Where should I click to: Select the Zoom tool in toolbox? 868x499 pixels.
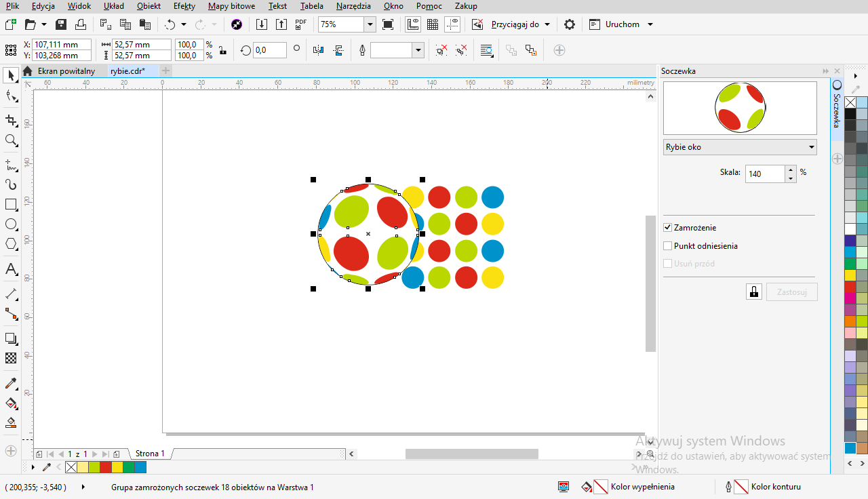(x=11, y=140)
